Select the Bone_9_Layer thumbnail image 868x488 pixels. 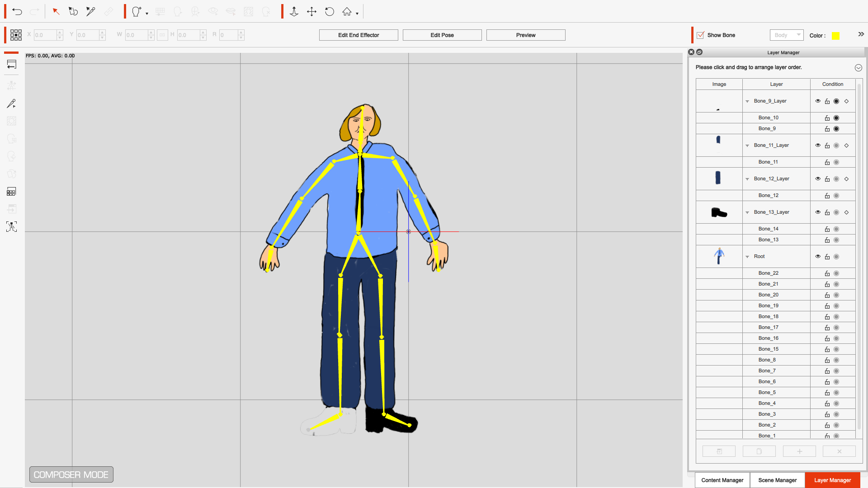tap(719, 101)
